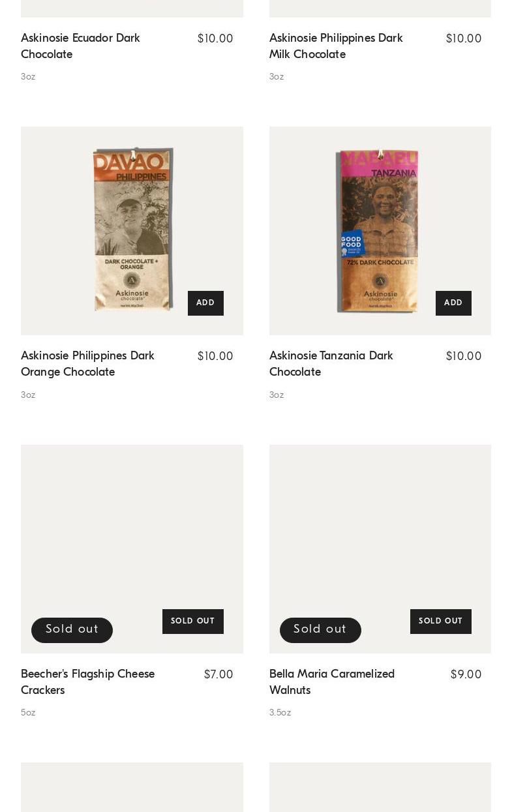Click the $7.00 price for Beecher's crackers
This screenshot has width=512, height=812.
tap(218, 675)
